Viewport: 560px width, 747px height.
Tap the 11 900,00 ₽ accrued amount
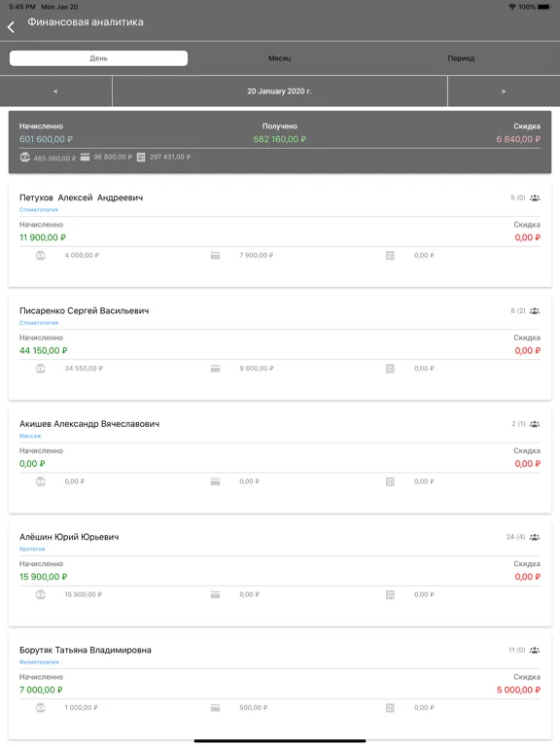(43, 237)
